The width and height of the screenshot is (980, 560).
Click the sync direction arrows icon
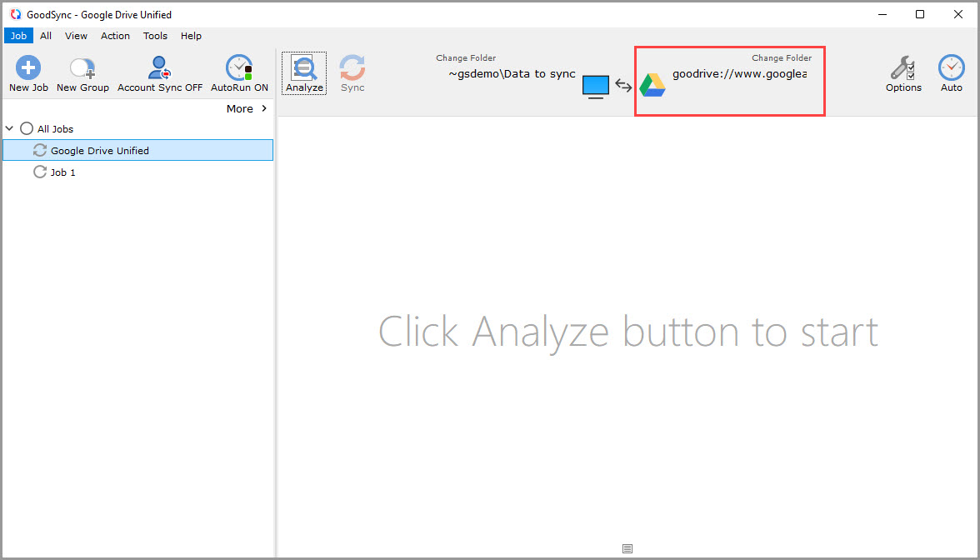(x=623, y=85)
